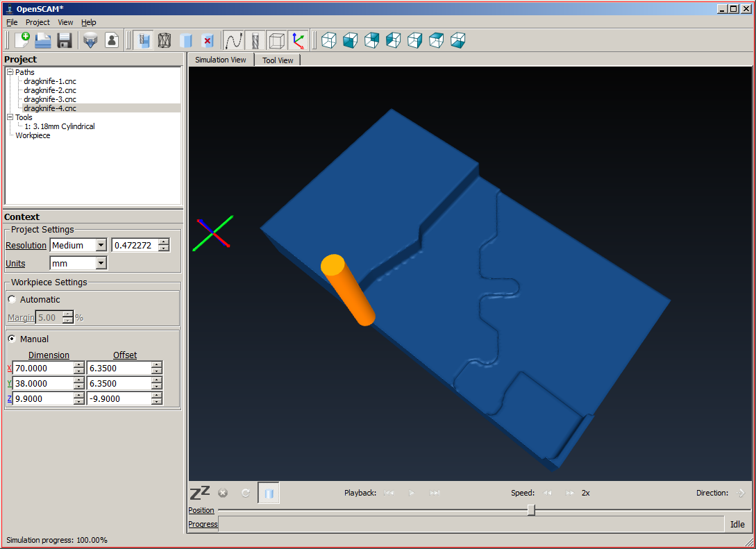Click the Position slider handle

pyautogui.click(x=531, y=510)
